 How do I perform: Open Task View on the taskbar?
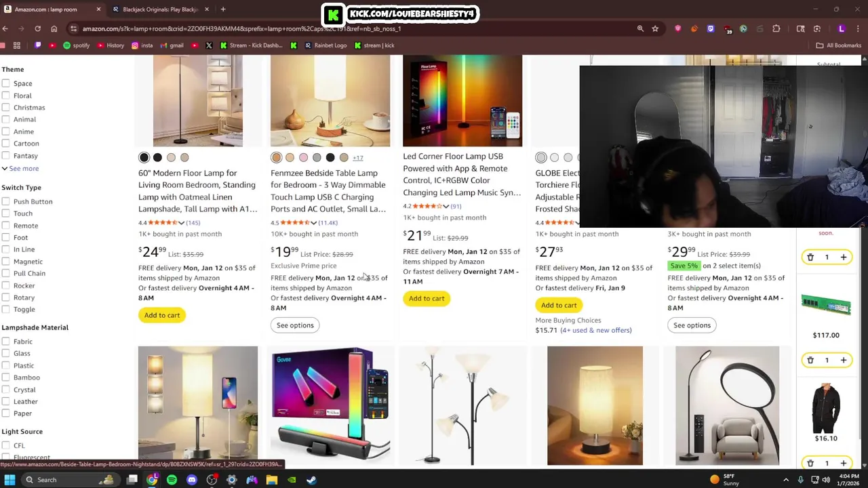(132, 480)
